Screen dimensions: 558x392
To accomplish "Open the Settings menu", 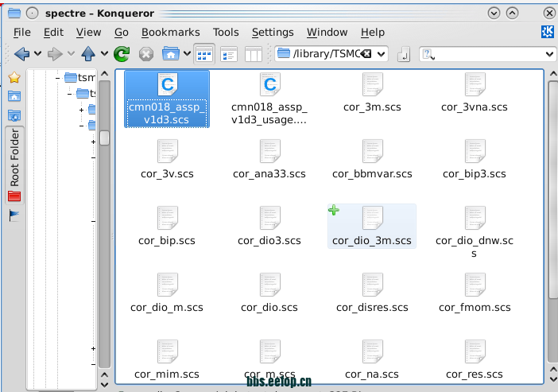I will click(273, 33).
